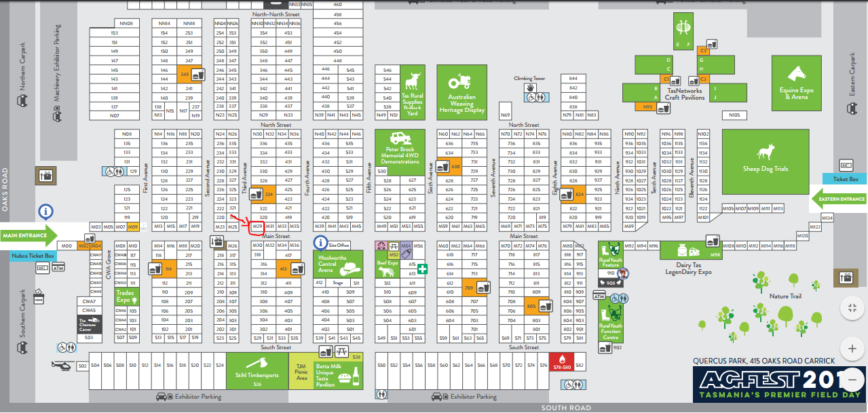
Task: Click the axe icon in Stihl Timbersports
Action: [259, 361]
